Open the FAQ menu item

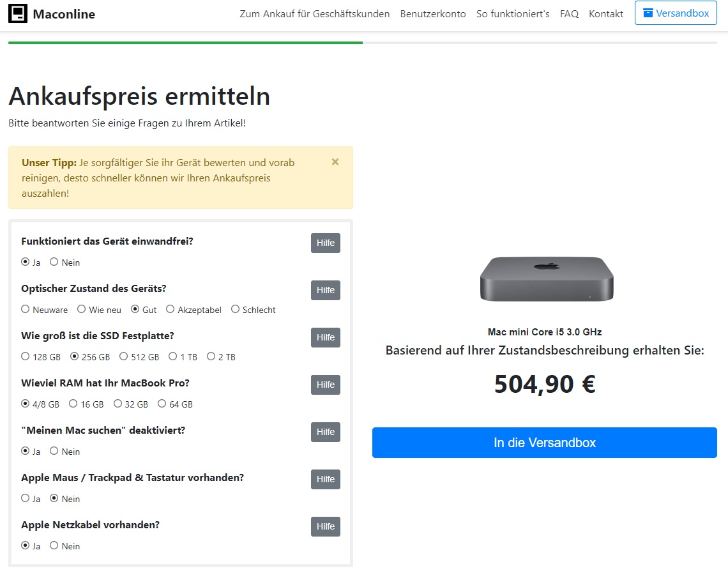pyautogui.click(x=569, y=13)
